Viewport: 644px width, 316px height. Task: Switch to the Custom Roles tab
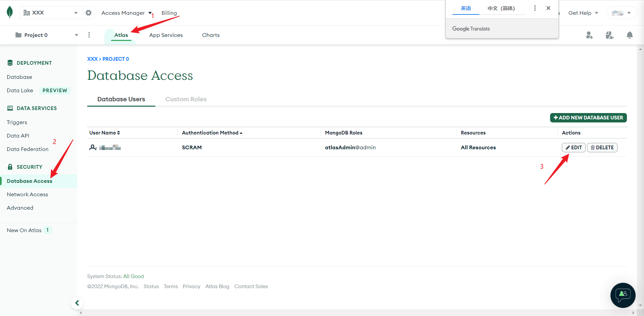click(x=186, y=99)
